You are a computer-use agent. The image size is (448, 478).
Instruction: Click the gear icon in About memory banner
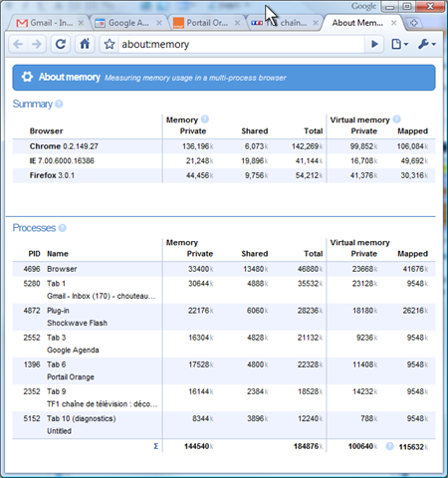[27, 77]
